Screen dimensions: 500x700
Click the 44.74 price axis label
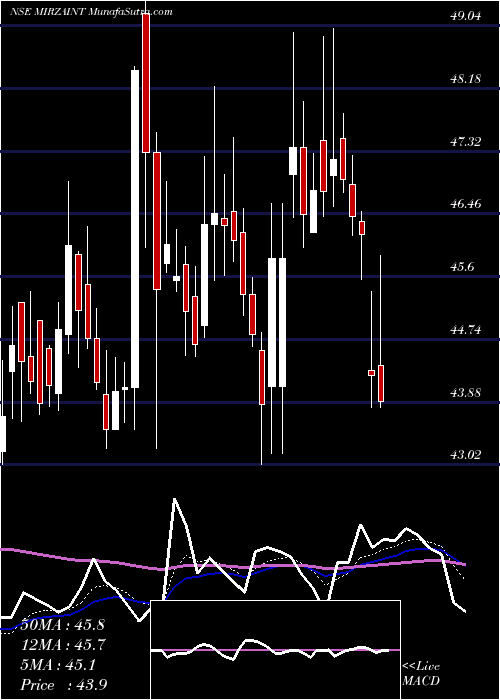point(465,330)
